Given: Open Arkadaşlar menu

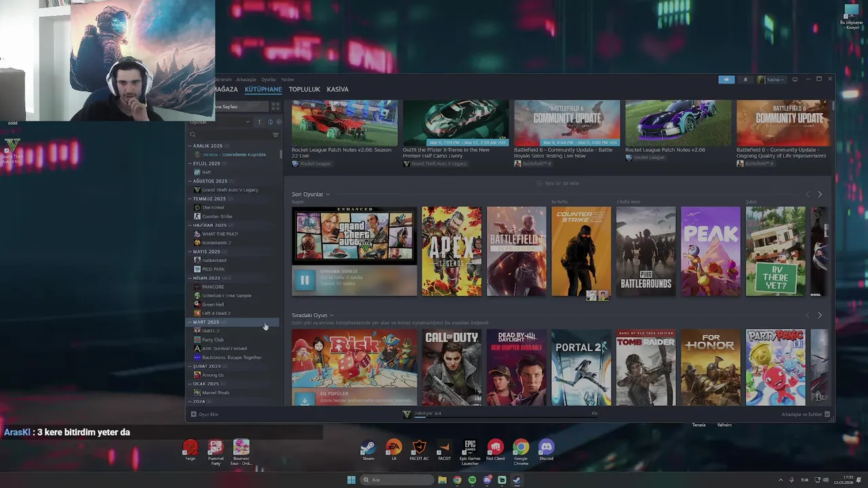Looking at the screenshot, I should tap(246, 79).
